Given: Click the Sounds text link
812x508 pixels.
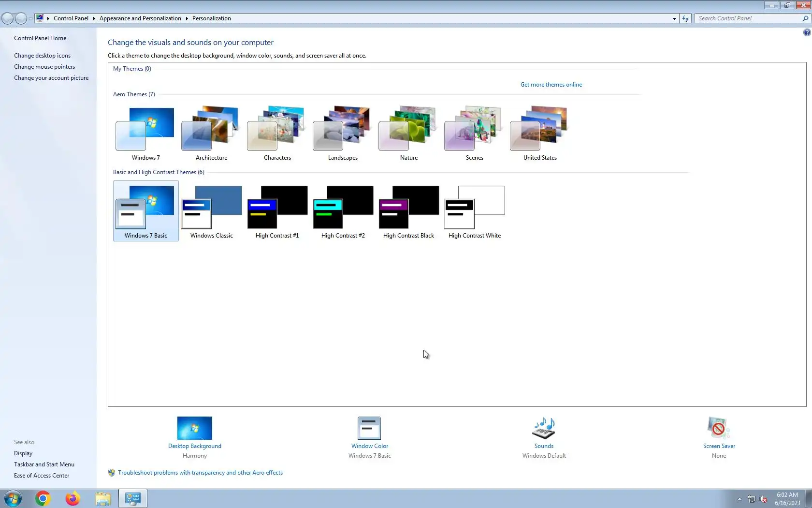Looking at the screenshot, I should [x=544, y=446].
